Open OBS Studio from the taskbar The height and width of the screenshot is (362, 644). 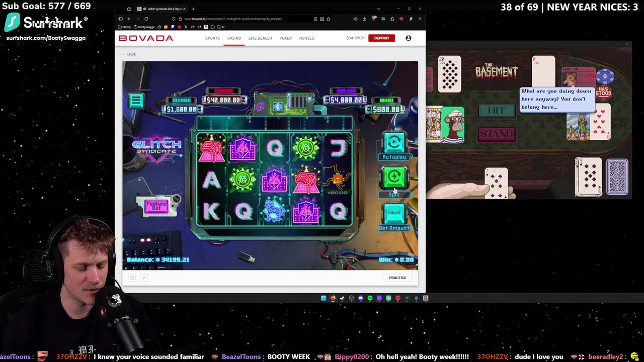(352, 298)
